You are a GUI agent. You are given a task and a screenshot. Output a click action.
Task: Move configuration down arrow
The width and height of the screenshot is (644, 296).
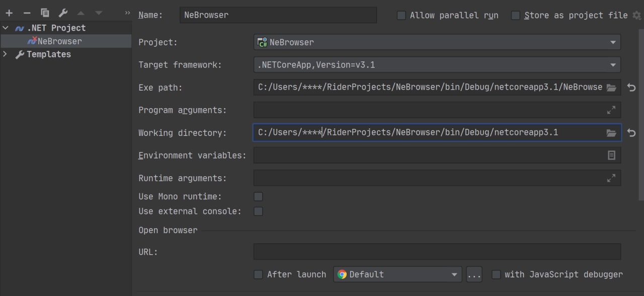click(99, 13)
